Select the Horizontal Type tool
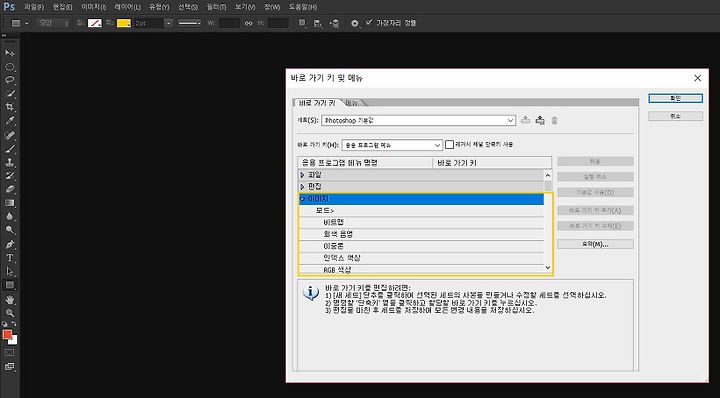Viewport: 720px width, 398px height. (x=10, y=258)
